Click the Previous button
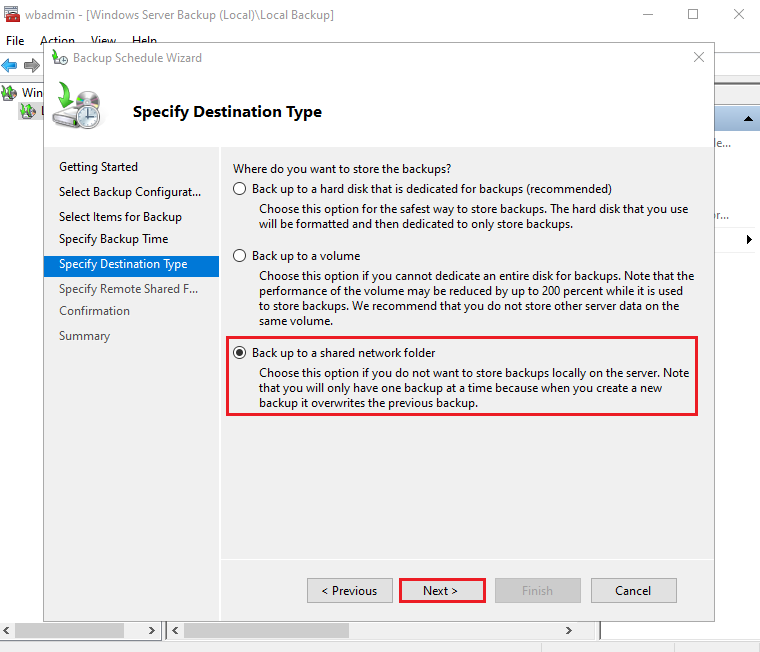 click(349, 591)
